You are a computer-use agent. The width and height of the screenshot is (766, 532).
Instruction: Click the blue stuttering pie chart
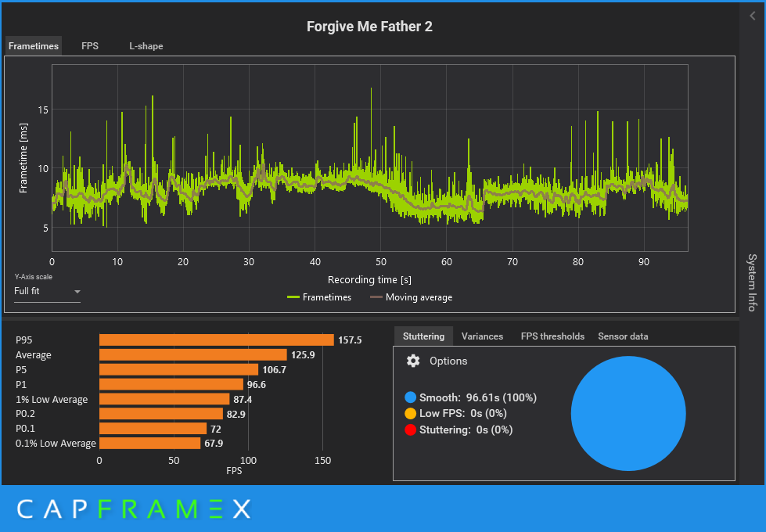coord(628,413)
